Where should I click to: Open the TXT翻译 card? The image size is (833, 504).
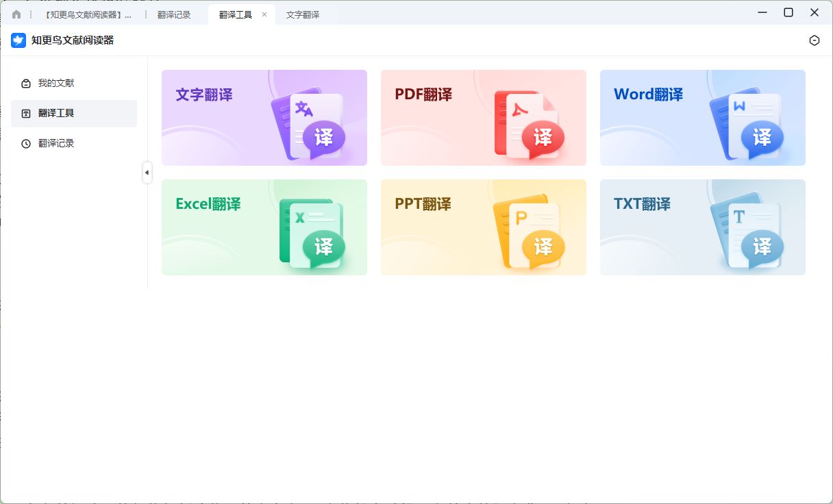(x=703, y=227)
